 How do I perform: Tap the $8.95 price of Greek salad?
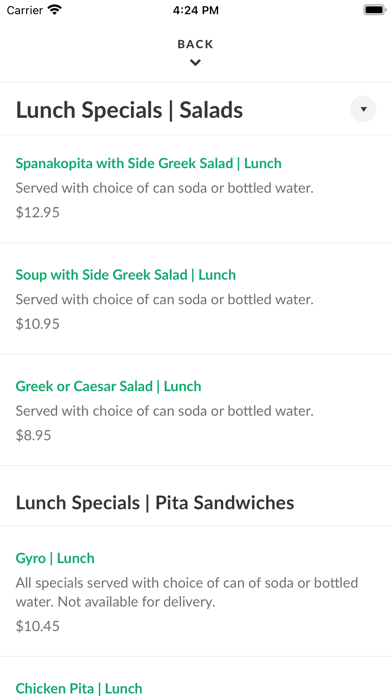(34, 435)
